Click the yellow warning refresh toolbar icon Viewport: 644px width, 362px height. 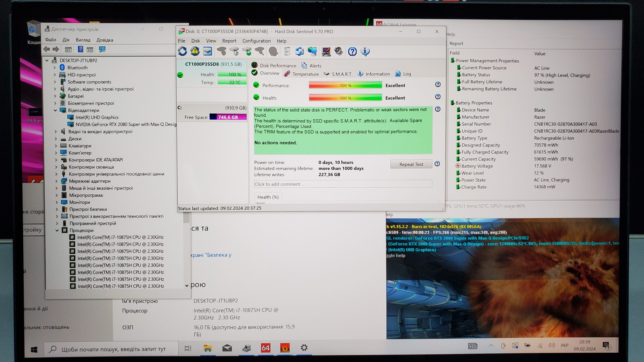point(195,52)
